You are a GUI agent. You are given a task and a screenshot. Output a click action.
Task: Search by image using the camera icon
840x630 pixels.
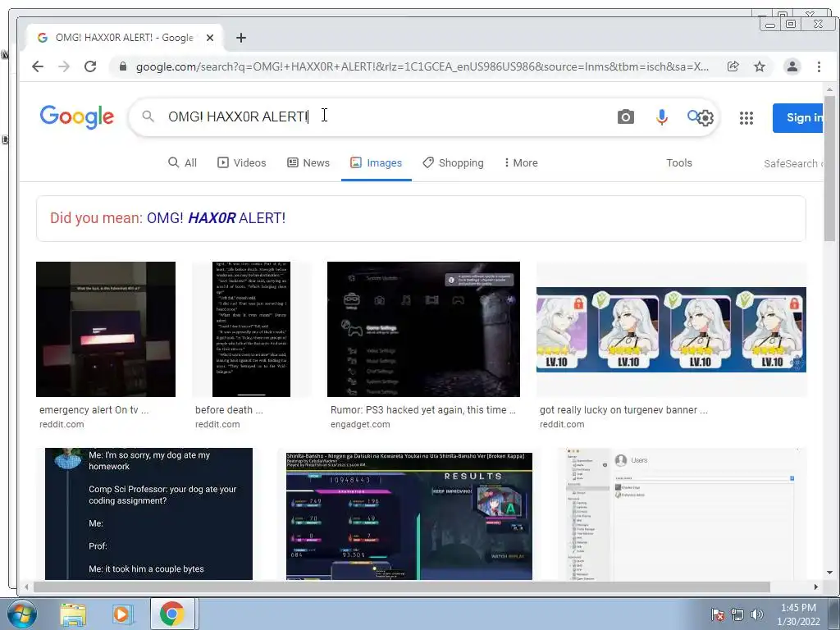[625, 116]
